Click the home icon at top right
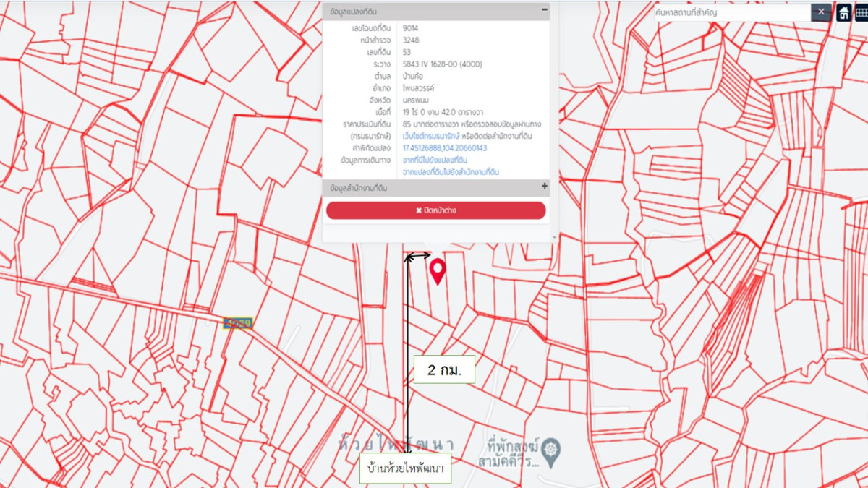 coord(843,12)
